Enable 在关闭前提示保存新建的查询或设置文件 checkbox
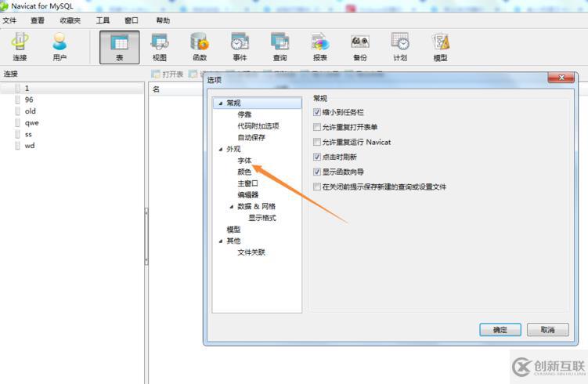 coord(317,187)
